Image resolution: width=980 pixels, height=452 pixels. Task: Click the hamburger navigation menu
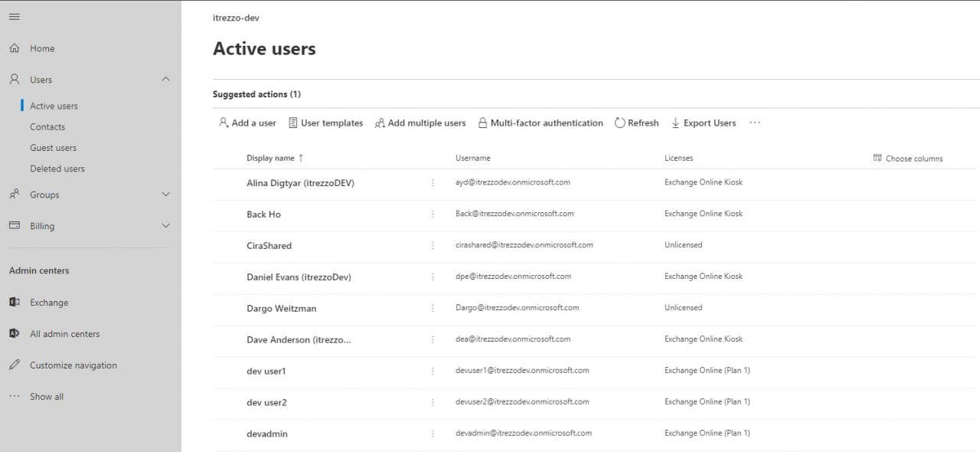14,15
